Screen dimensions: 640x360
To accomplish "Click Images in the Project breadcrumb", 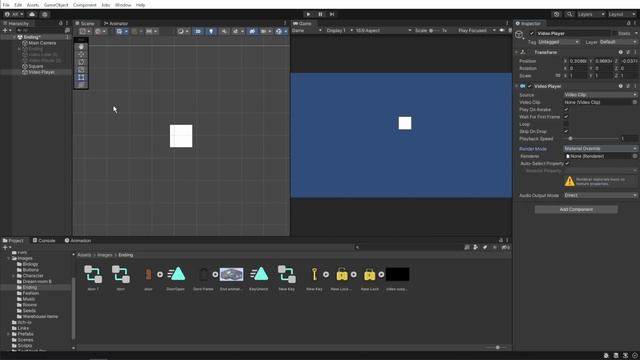I will coord(104,255).
